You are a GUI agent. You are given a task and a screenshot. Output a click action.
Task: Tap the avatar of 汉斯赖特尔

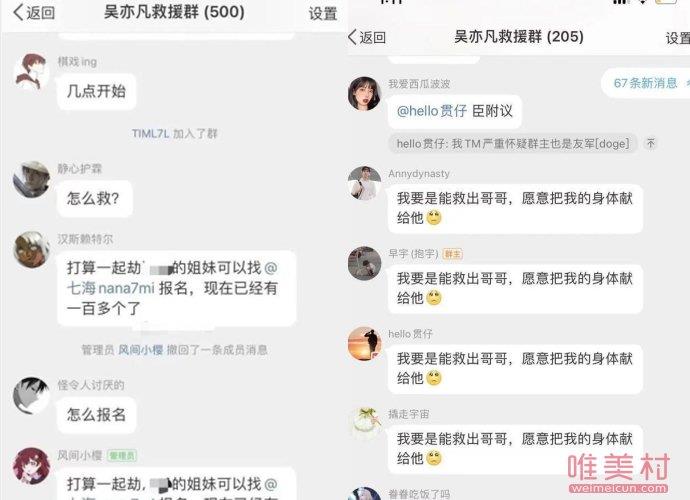[x=31, y=250]
